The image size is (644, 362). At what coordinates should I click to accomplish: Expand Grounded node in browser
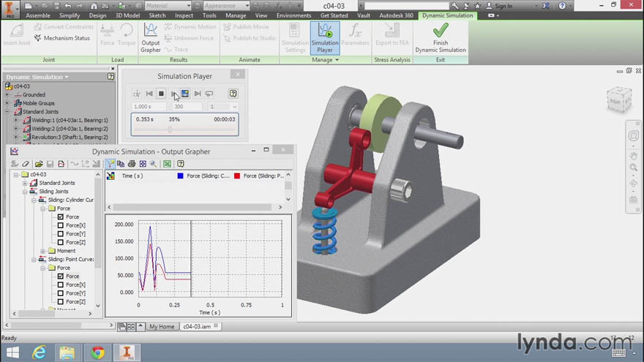[x=7, y=95]
